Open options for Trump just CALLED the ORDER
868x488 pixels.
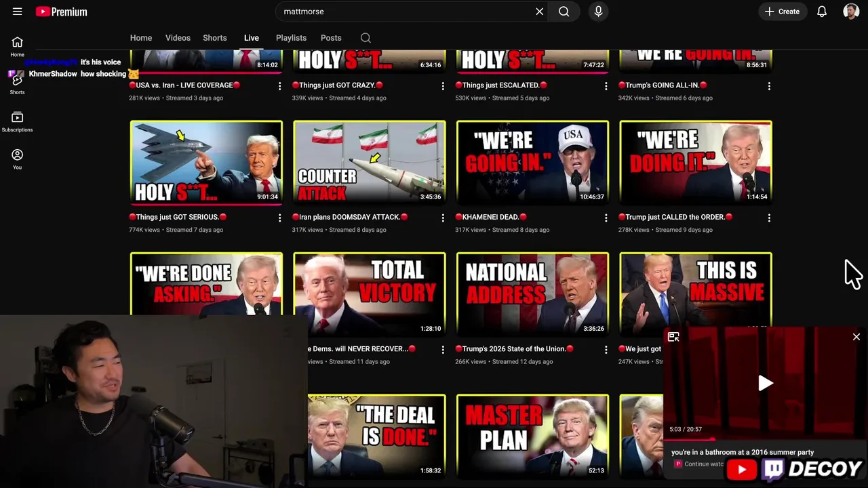[769, 218]
